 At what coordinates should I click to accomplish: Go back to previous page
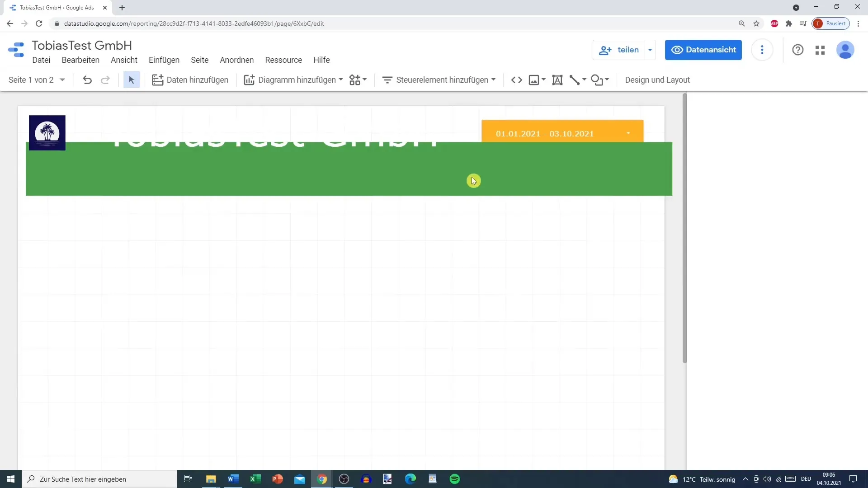click(x=10, y=23)
